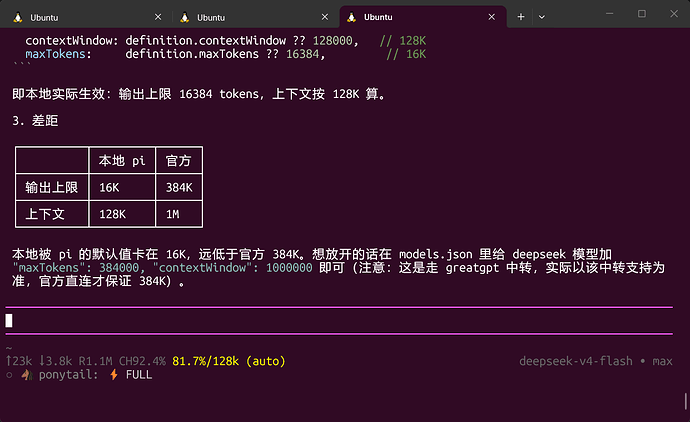690x422 pixels.
Task: Click the 'CH92.4%' cache status entry
Action: (142, 361)
